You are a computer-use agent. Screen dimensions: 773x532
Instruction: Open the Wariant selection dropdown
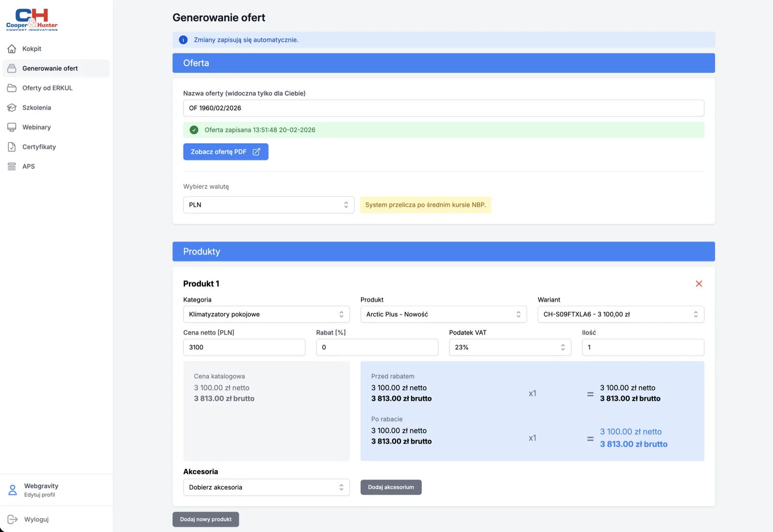[620, 314]
